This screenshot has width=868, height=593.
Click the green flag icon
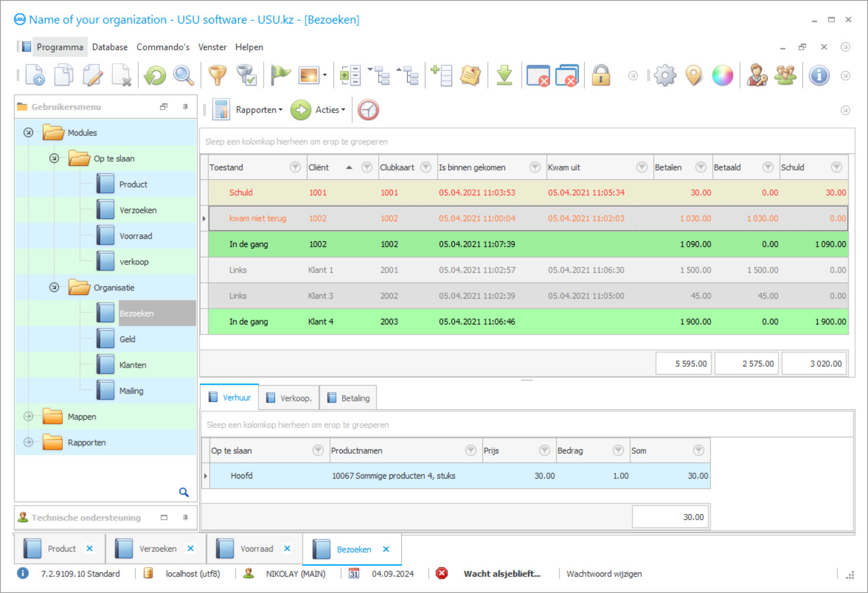(280, 75)
